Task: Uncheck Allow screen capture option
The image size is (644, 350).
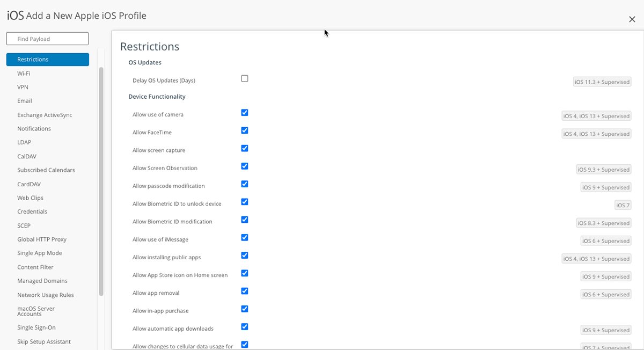Action: click(x=245, y=149)
